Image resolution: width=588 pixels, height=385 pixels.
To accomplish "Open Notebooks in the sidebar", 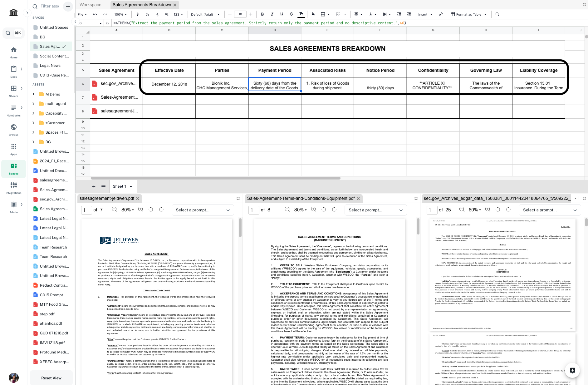I will 13,111.
